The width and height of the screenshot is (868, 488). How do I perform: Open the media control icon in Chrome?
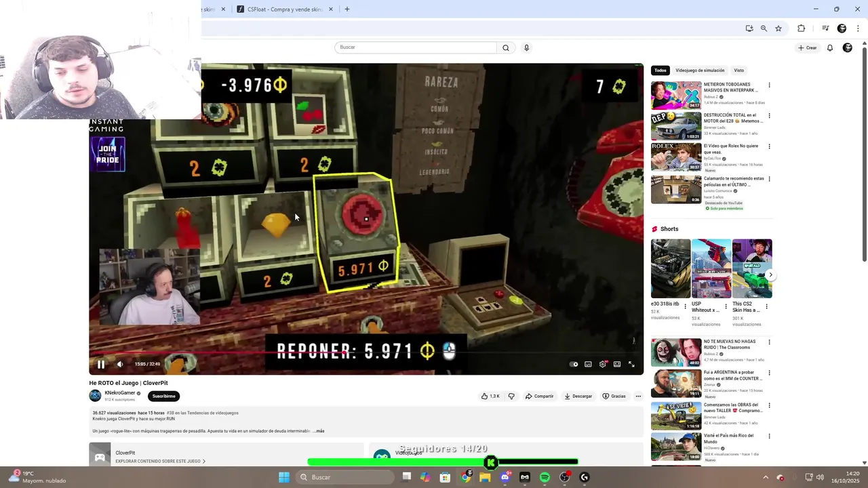(x=825, y=28)
